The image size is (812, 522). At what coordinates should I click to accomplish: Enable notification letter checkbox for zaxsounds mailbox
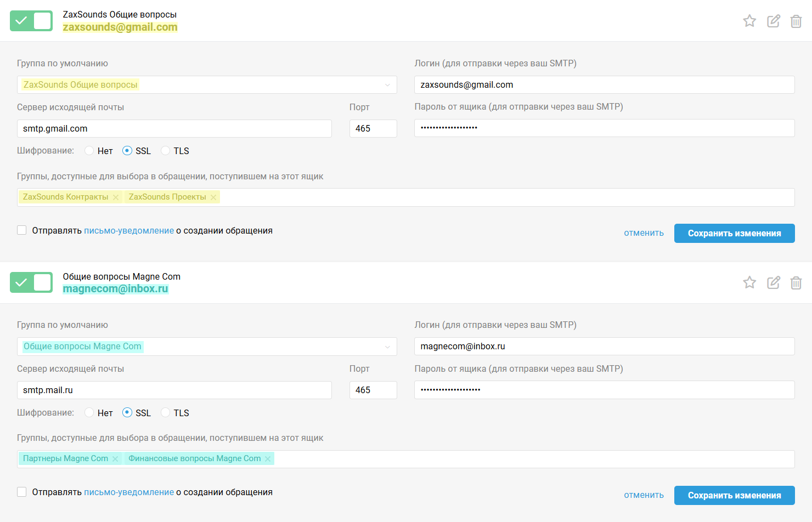(x=22, y=230)
